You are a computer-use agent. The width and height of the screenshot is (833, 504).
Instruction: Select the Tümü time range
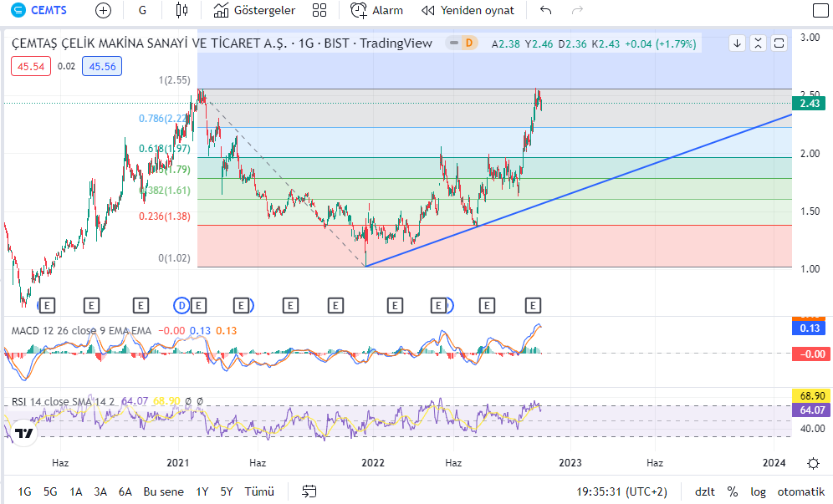(x=259, y=491)
